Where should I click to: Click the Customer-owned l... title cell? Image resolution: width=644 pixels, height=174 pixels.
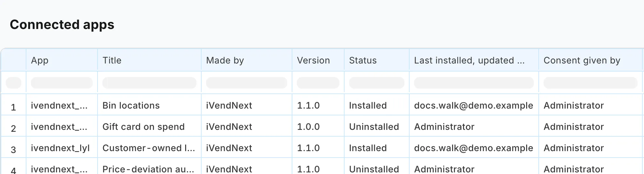(149, 148)
